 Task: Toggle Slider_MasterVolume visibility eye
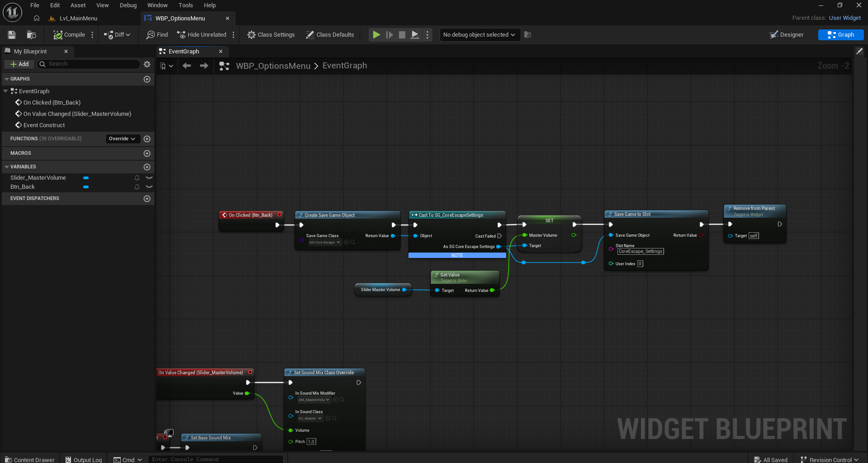[149, 178]
